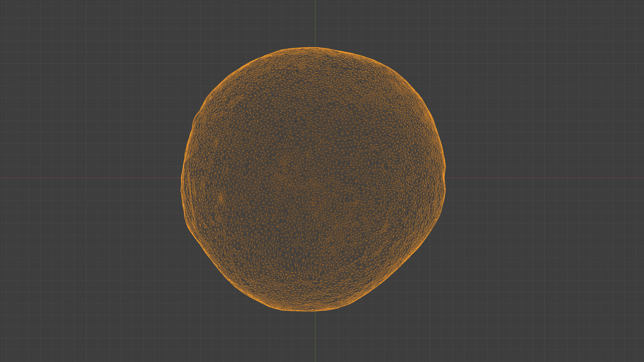Click the red X axis line left of mesh
The width and height of the screenshot is (644, 362).
tap(90, 178)
